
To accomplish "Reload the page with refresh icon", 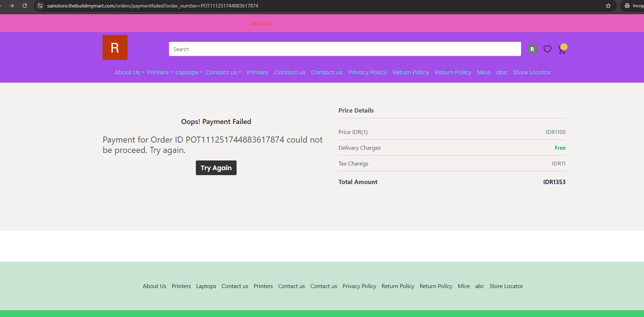I will point(25,6).
